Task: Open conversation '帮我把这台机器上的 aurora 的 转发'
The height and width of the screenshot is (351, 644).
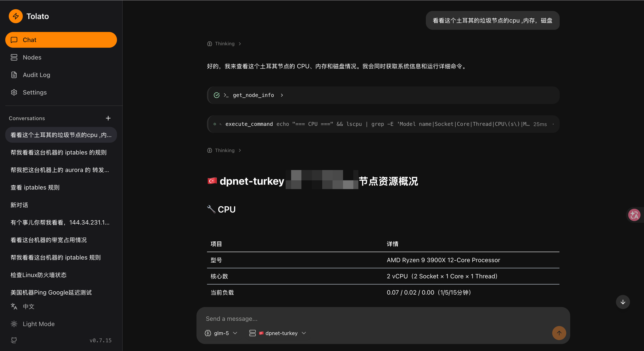Action: pyautogui.click(x=61, y=170)
